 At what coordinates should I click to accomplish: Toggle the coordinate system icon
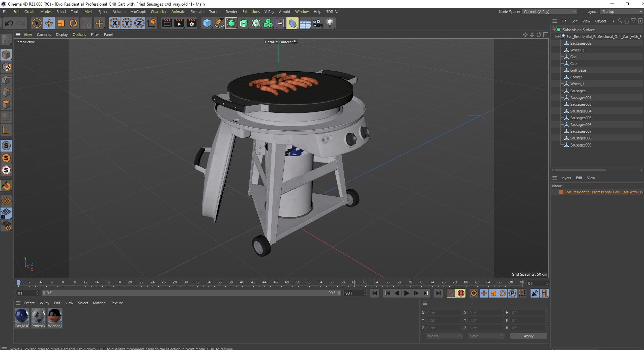(152, 23)
